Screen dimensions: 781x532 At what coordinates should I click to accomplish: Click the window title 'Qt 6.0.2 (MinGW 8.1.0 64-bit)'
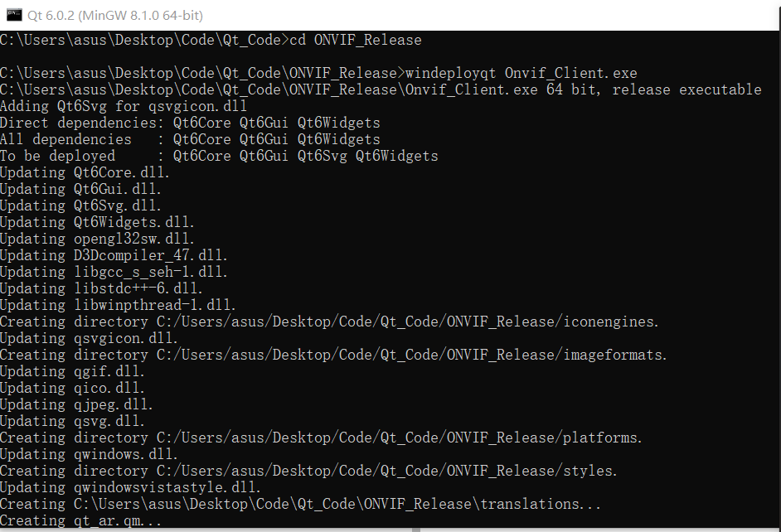pyautogui.click(x=115, y=16)
